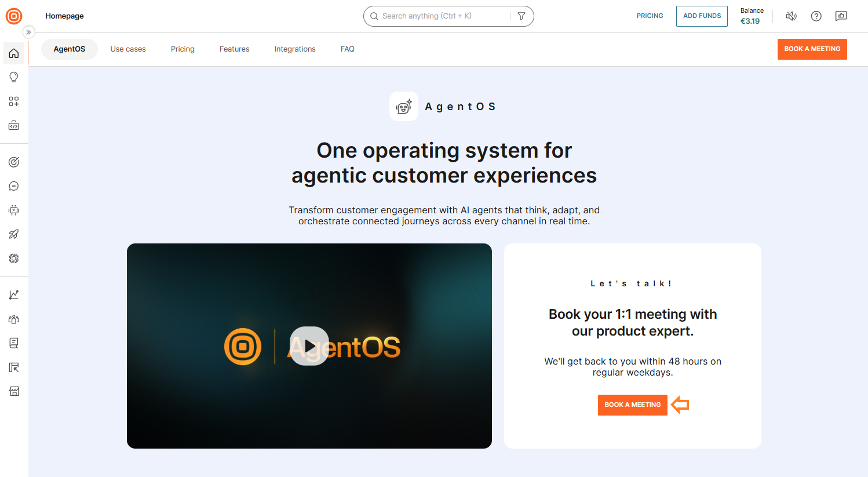Screen dimensions: 868x477
Task: Click the audience people icon in sidebar
Action: pos(14,319)
